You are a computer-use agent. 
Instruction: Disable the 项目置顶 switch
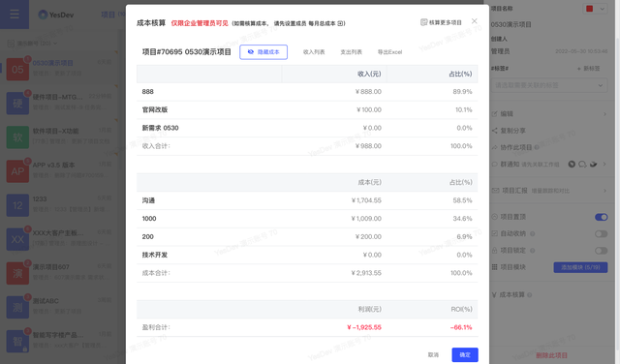pos(601,217)
